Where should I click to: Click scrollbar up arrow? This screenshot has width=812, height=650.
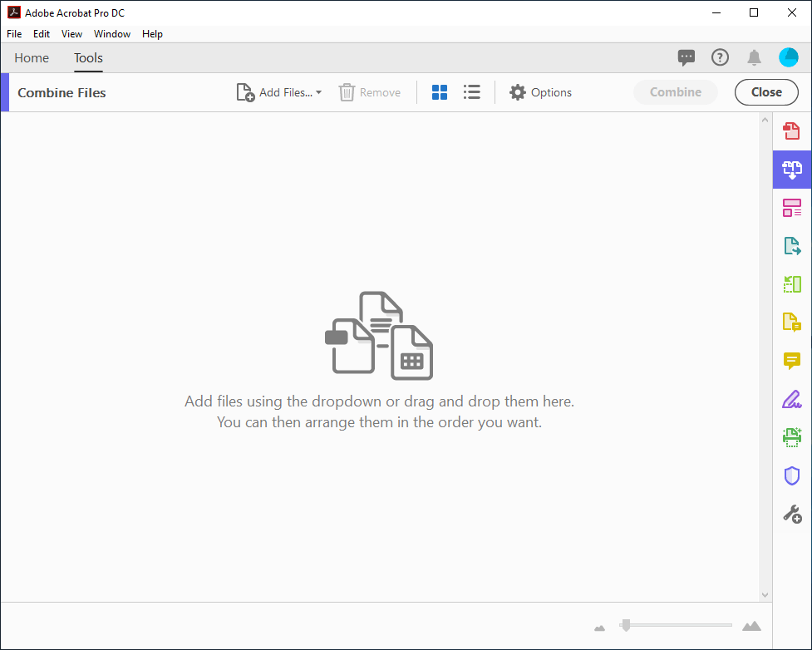[x=765, y=120]
